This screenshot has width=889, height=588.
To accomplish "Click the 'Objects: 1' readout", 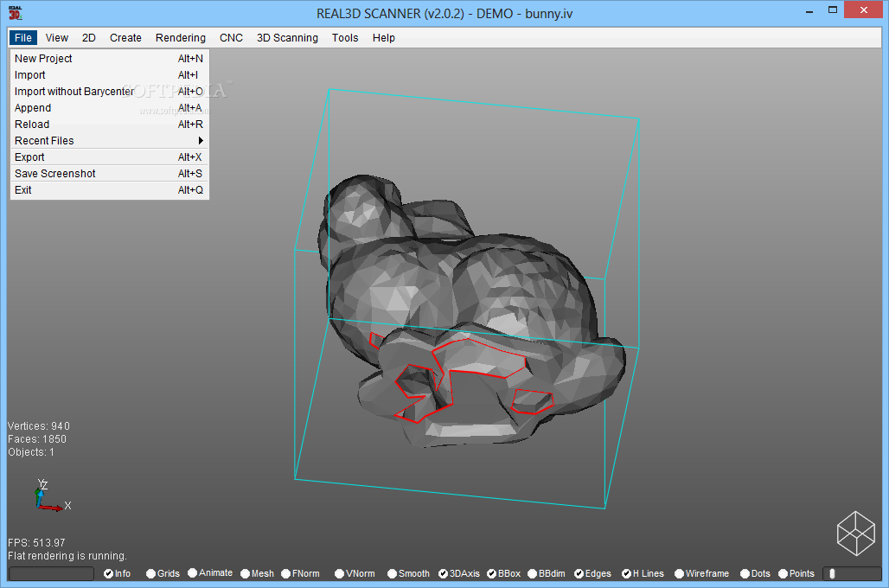I will [31, 452].
